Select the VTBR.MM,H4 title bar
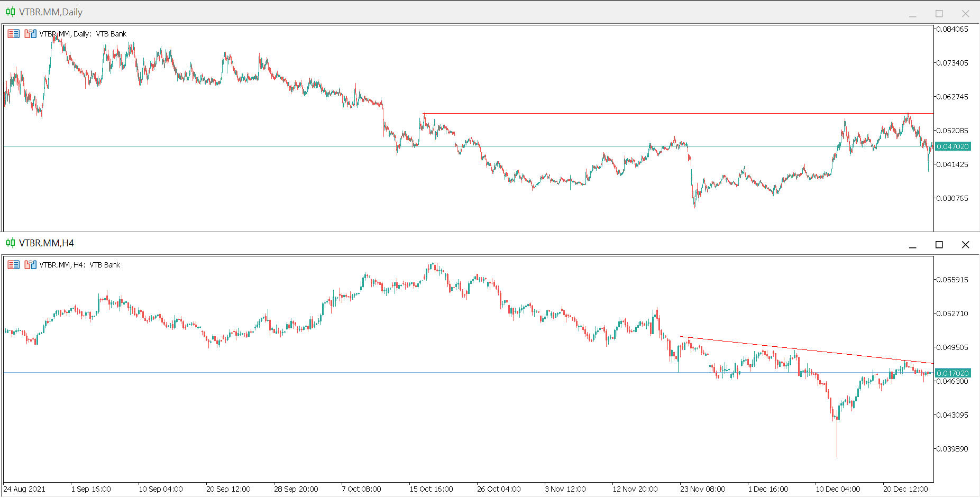Image resolution: width=980 pixels, height=498 pixels. (x=490, y=243)
